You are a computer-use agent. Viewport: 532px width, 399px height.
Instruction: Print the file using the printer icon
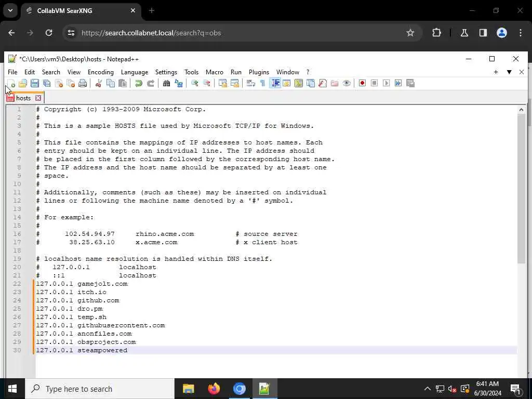coord(83,83)
